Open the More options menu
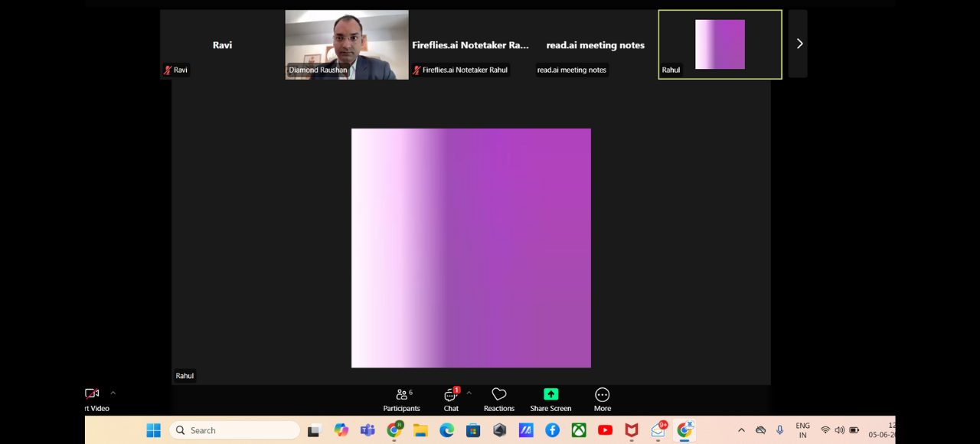Viewport: 980px width, 444px height. [603, 400]
